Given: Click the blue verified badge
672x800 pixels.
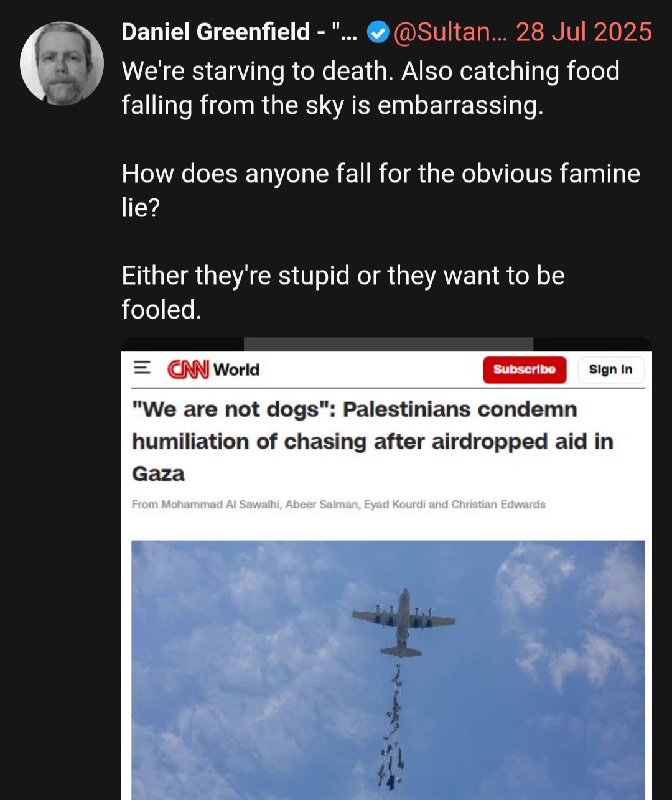Looking at the screenshot, I should tap(378, 32).
